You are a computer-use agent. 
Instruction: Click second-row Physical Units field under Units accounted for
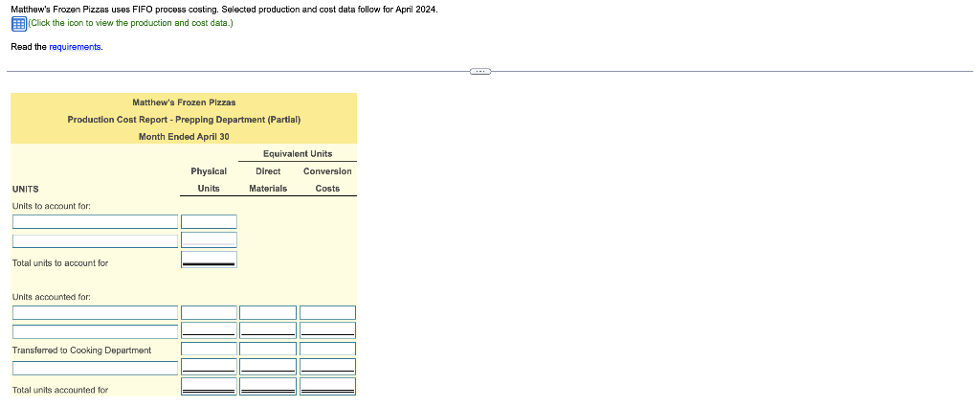tap(209, 330)
